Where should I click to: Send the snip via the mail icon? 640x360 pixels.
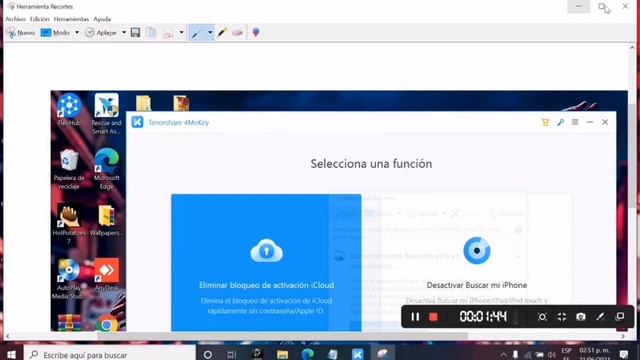pos(168,33)
